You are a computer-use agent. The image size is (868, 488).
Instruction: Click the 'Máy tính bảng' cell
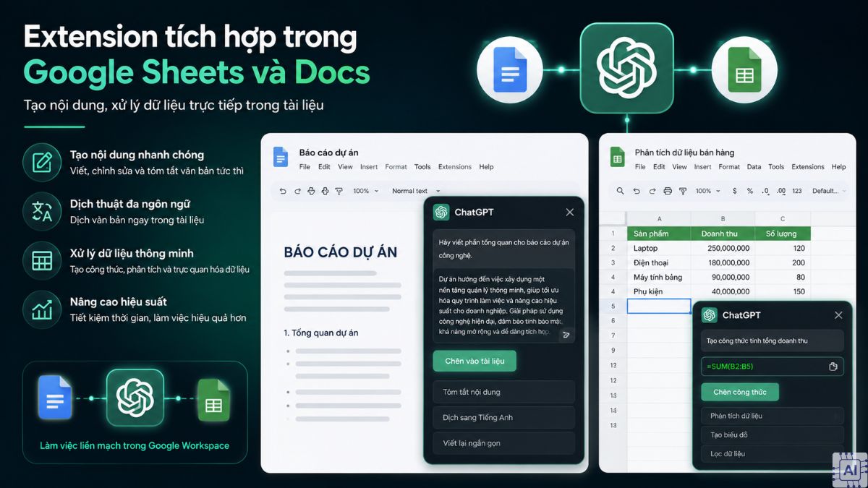pos(659,277)
